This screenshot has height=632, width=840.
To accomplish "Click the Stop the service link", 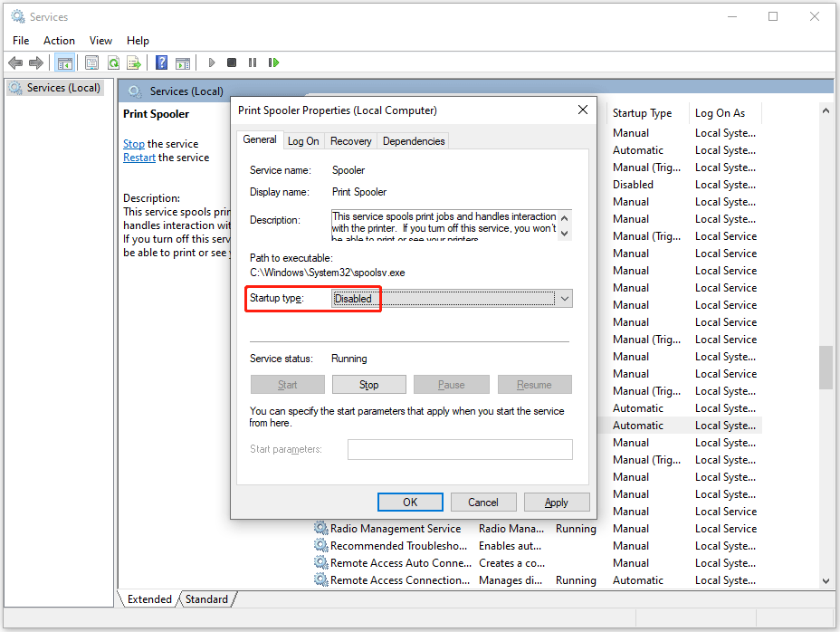I will 133,143.
